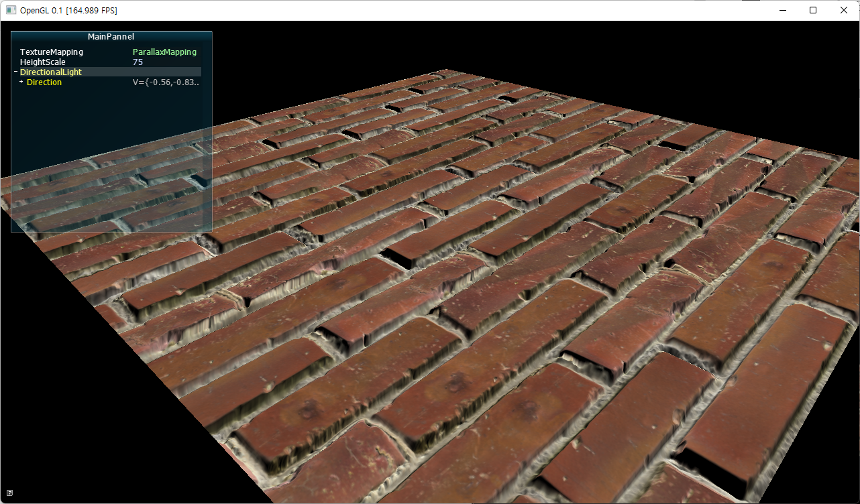This screenshot has height=504, width=860.
Task: Collapse the DirectionalLight group with the minus sign
Action: coord(15,72)
